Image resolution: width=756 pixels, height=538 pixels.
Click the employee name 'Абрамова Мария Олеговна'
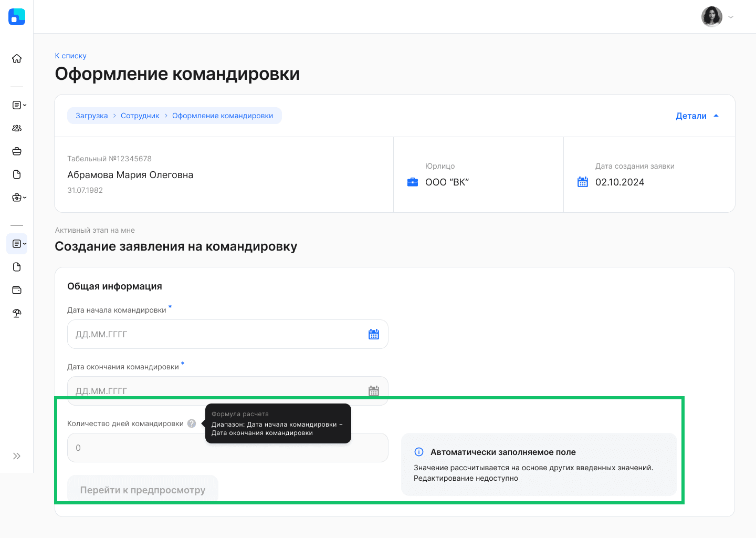[x=130, y=175]
